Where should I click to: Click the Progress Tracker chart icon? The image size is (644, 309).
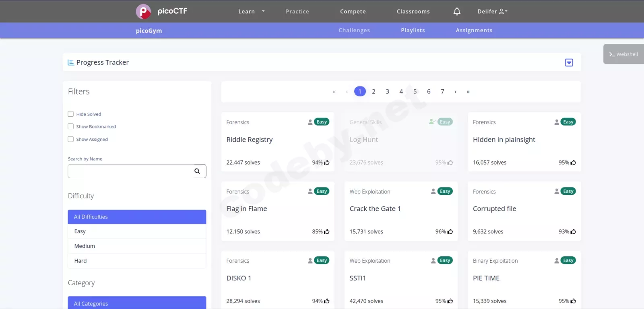(x=71, y=62)
